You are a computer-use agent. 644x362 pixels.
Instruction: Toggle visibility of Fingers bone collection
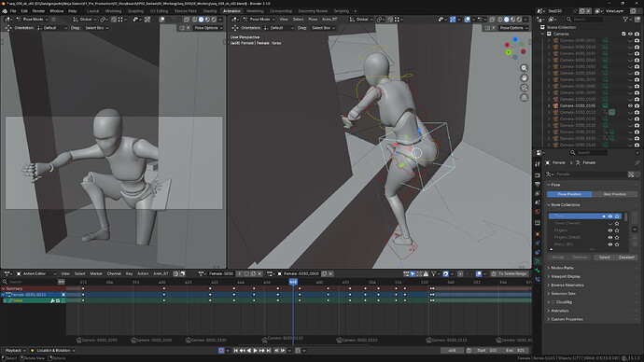(x=609, y=230)
